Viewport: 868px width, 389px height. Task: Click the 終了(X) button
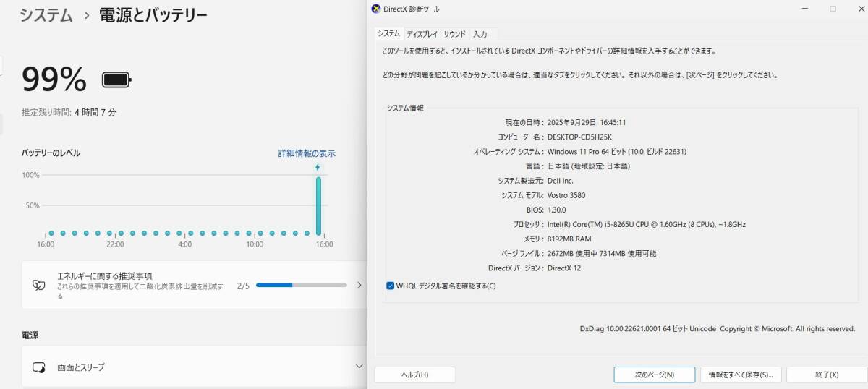point(826,375)
